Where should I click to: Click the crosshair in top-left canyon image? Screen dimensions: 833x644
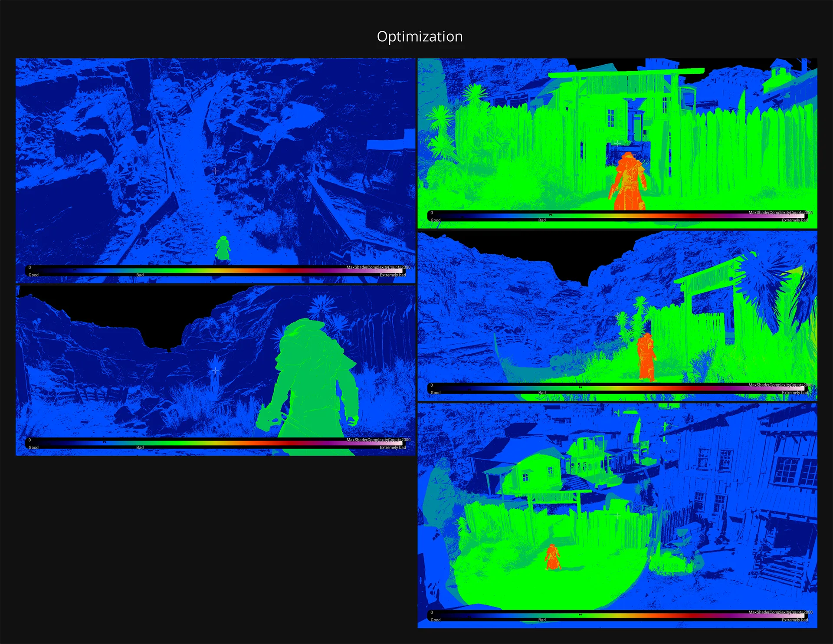coord(216,171)
